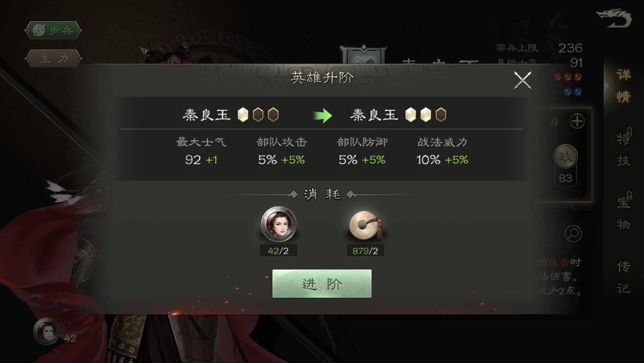Select the 步兵 infantry badge

coord(53,30)
